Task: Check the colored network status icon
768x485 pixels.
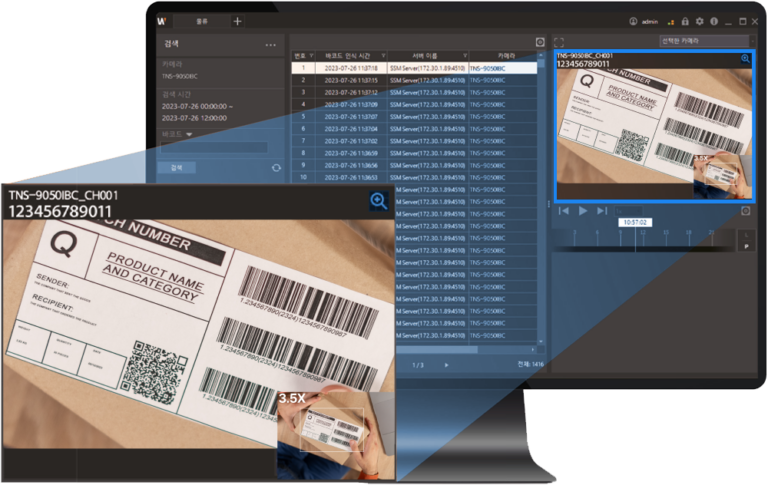Action: (x=671, y=22)
